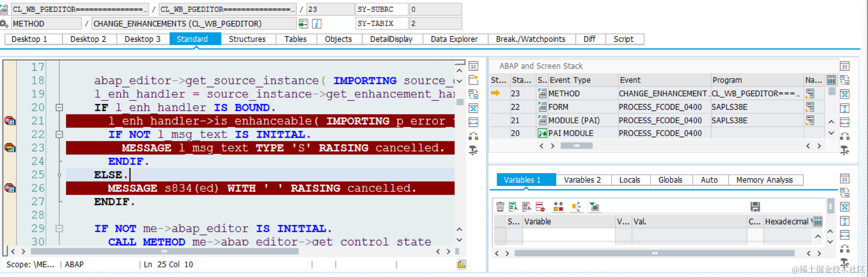Click replace tool icon beside source code
Viewport: 868px width, 277px height.
[x=473, y=94]
